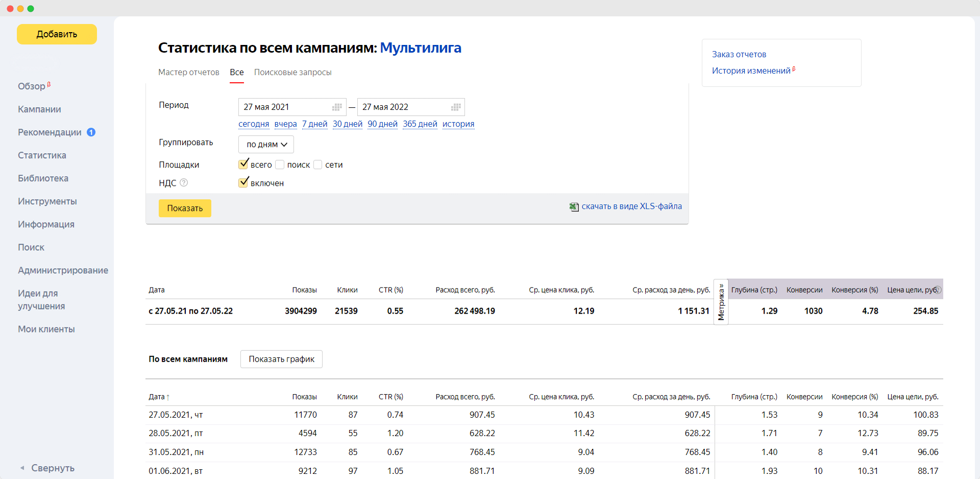Click the Дата column sort arrow
980x479 pixels.
click(x=168, y=397)
